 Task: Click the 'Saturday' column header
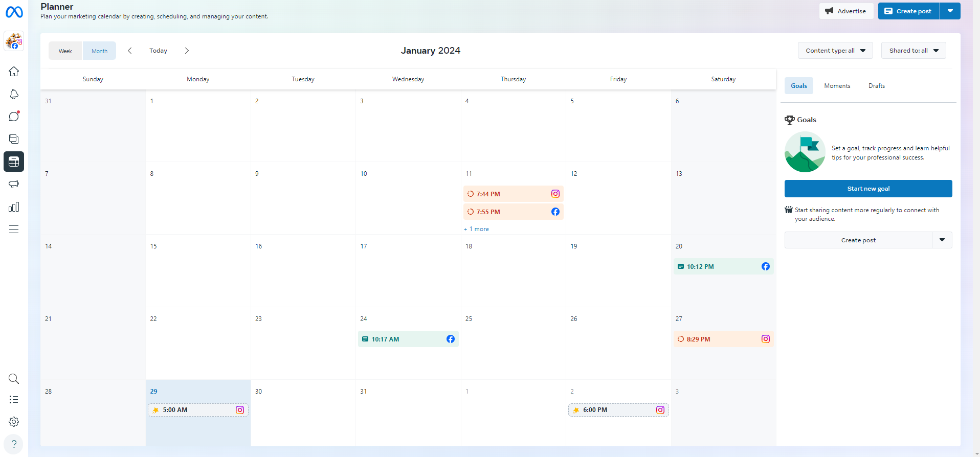[x=723, y=79]
